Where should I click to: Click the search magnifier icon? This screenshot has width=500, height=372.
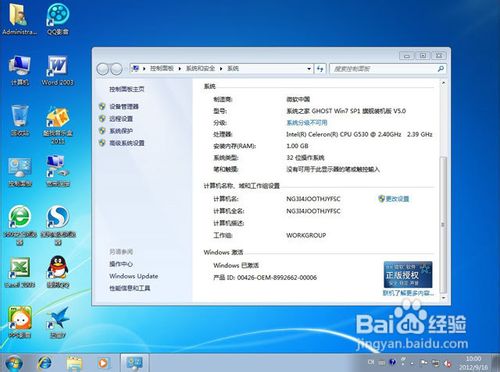[x=440, y=69]
